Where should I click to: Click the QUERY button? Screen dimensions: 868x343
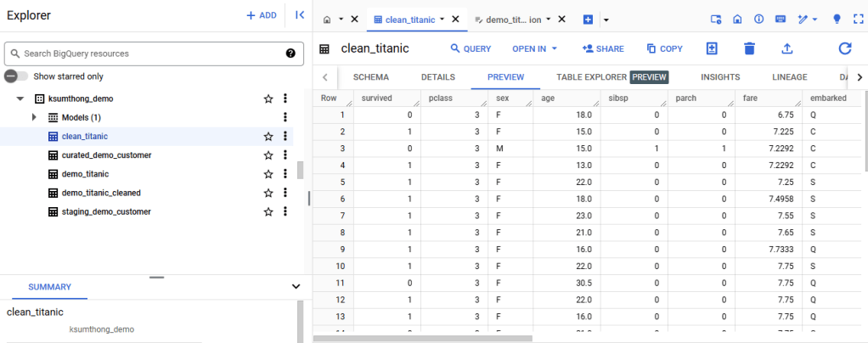click(x=471, y=49)
